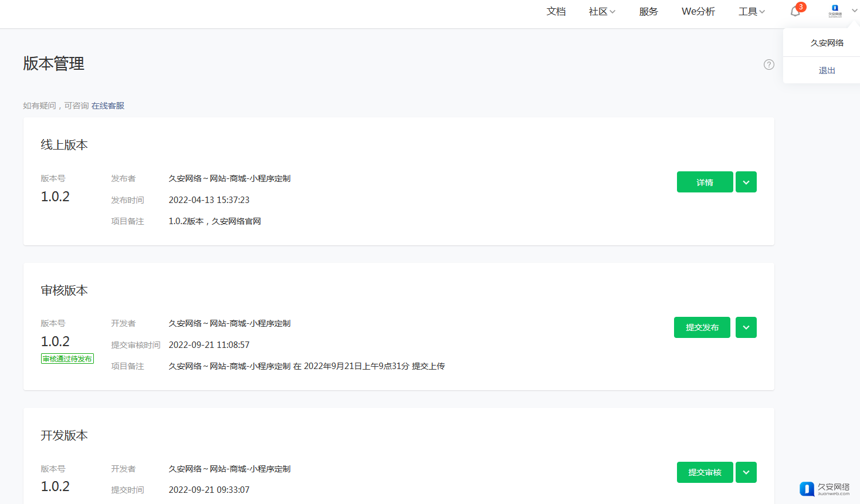The height and width of the screenshot is (504, 860).
Task: Click the help question mark icon
Action: (768, 65)
